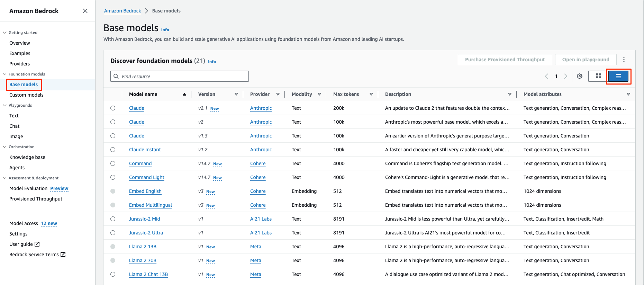Switch to the card grid view
This screenshot has width=644, height=285.
598,76
